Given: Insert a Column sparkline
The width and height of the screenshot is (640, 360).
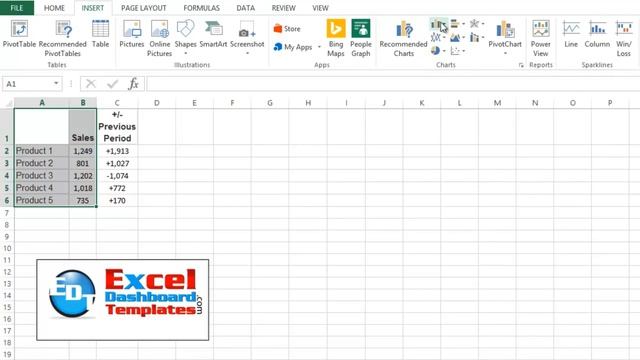Looking at the screenshot, I should pos(597,34).
